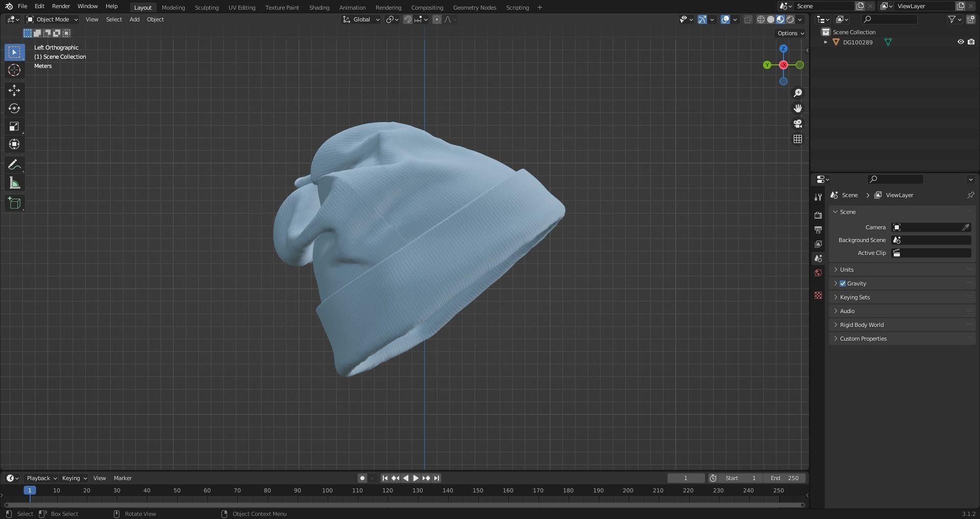
Task: Hide DG100289 in viewport via eye icon
Action: (960, 42)
